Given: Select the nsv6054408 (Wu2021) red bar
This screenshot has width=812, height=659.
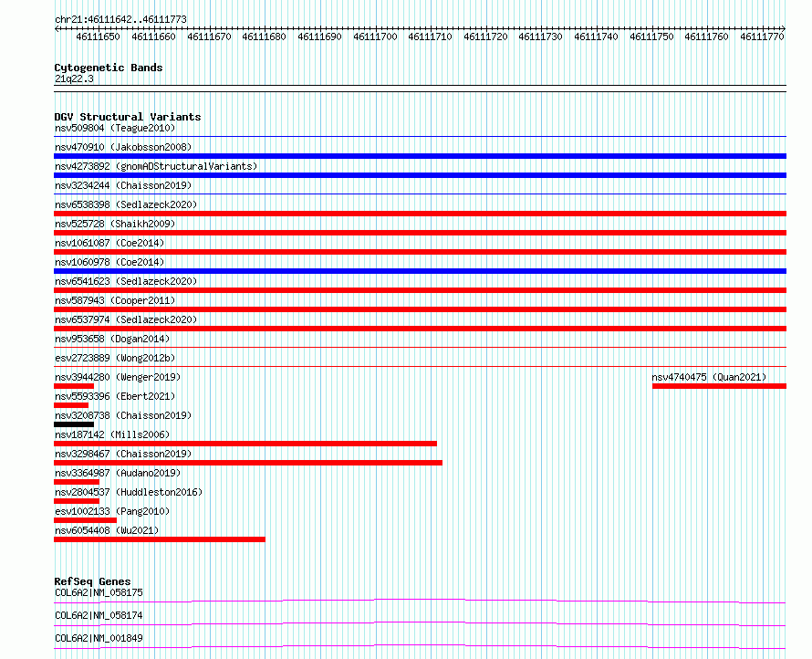Looking at the screenshot, I should tap(160, 539).
